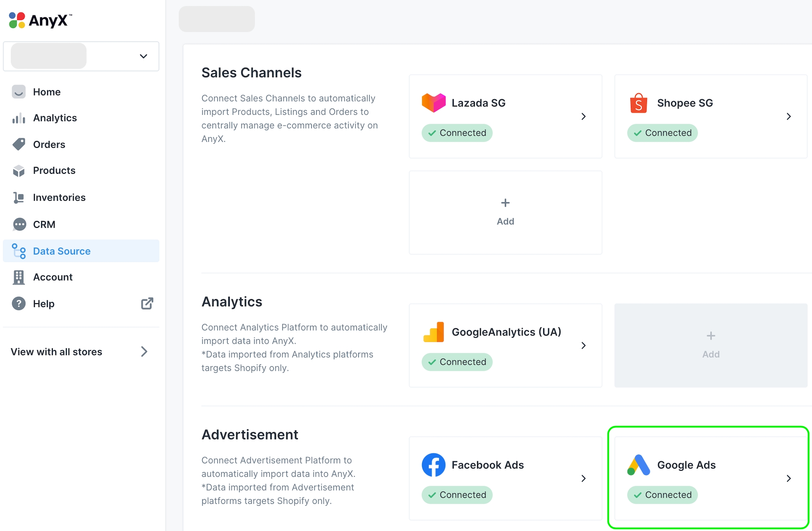Viewport: 812px width, 531px height.
Task: Add a new Analytics platform
Action: point(710,345)
